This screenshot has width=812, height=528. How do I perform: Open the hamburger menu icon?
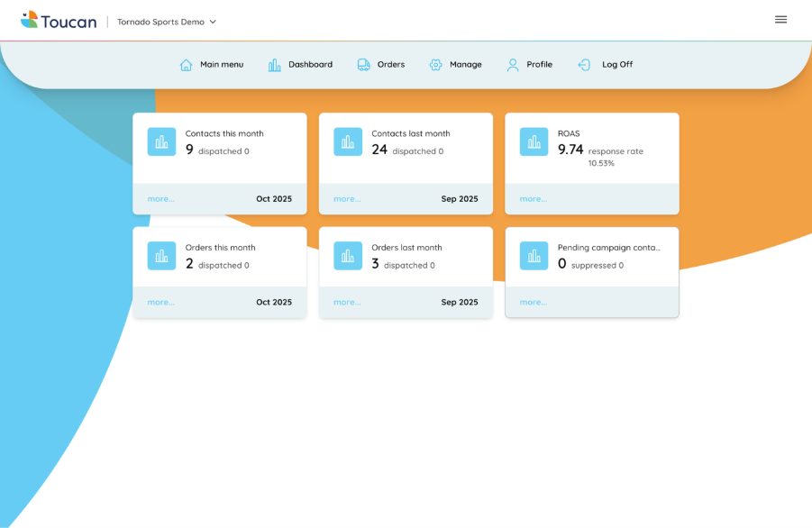(780, 20)
